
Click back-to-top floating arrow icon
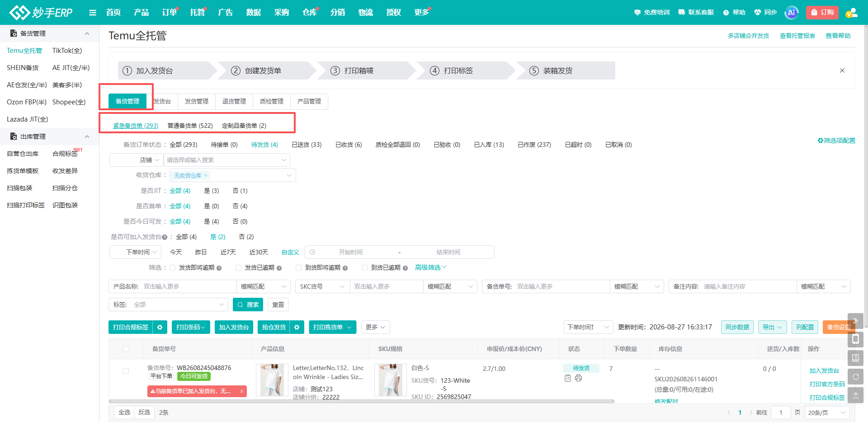855,395
